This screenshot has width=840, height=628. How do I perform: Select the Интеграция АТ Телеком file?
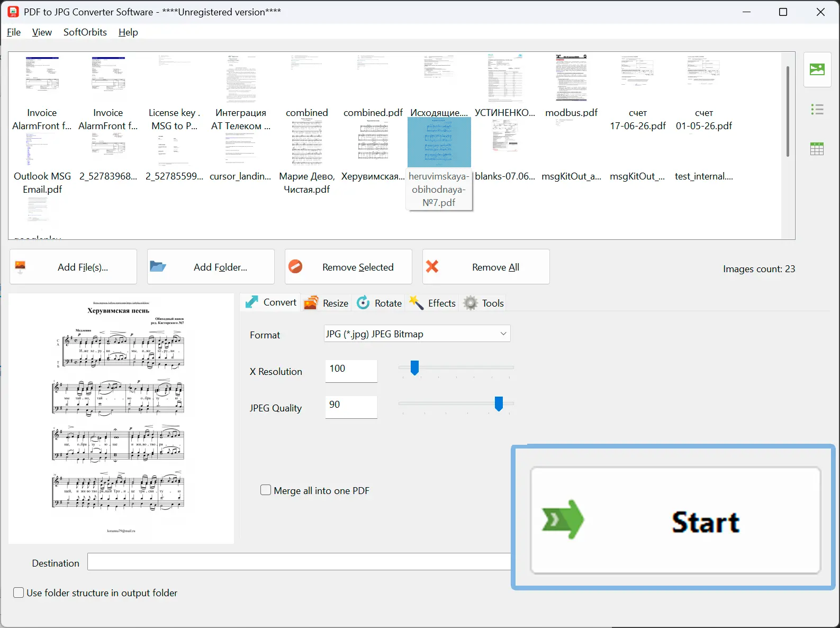pyautogui.click(x=241, y=93)
